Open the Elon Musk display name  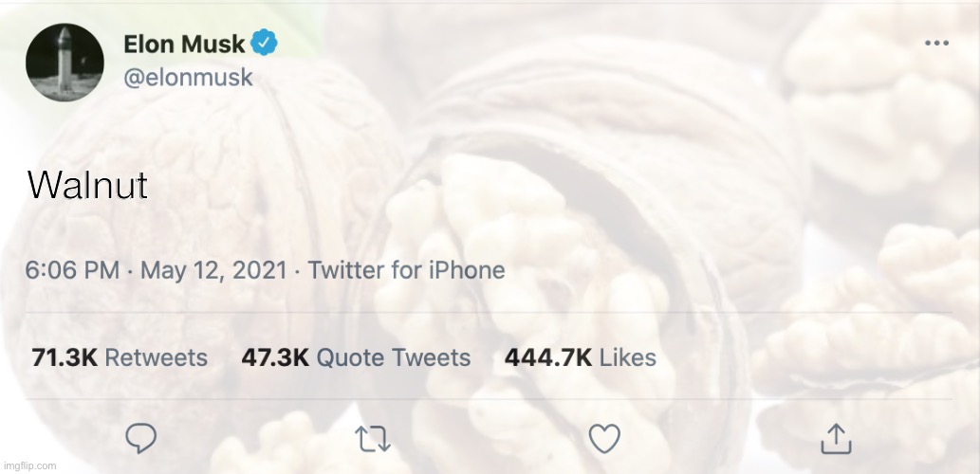(x=184, y=44)
